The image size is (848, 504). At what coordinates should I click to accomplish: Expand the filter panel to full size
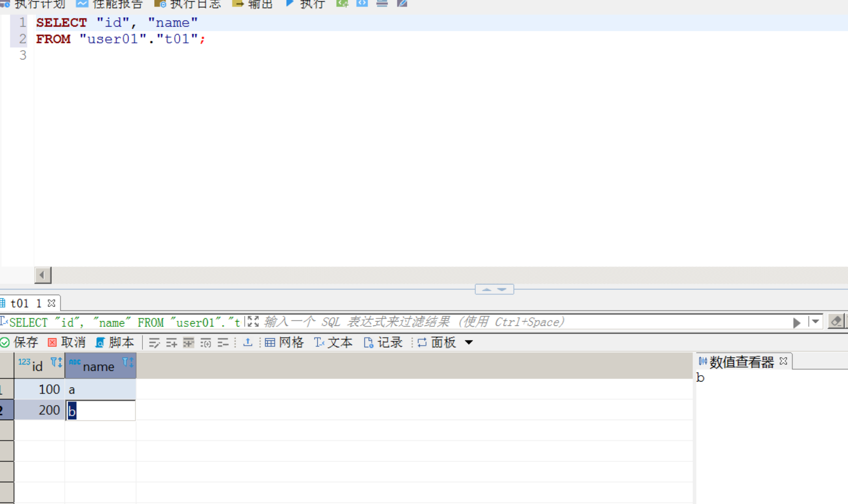click(253, 322)
